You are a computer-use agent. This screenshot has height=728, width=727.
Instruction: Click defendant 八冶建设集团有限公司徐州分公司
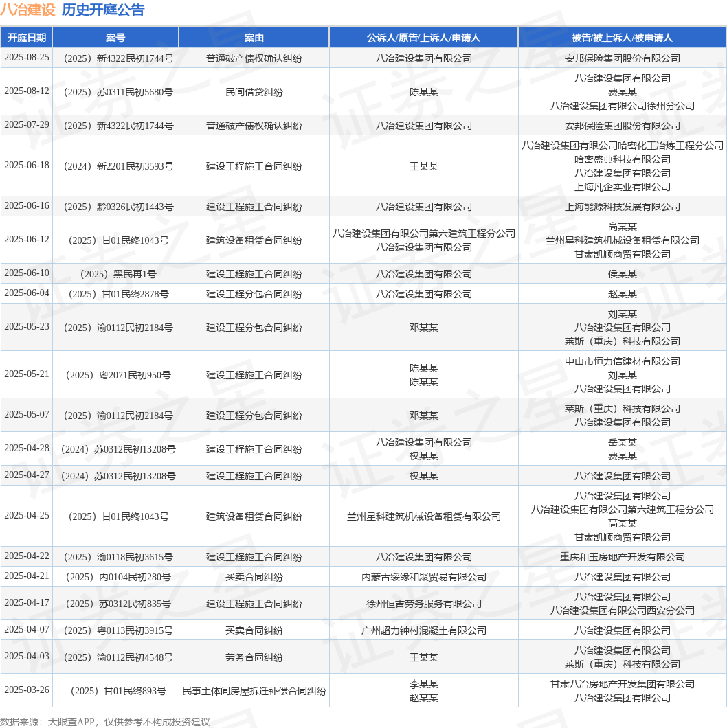[x=622, y=106]
